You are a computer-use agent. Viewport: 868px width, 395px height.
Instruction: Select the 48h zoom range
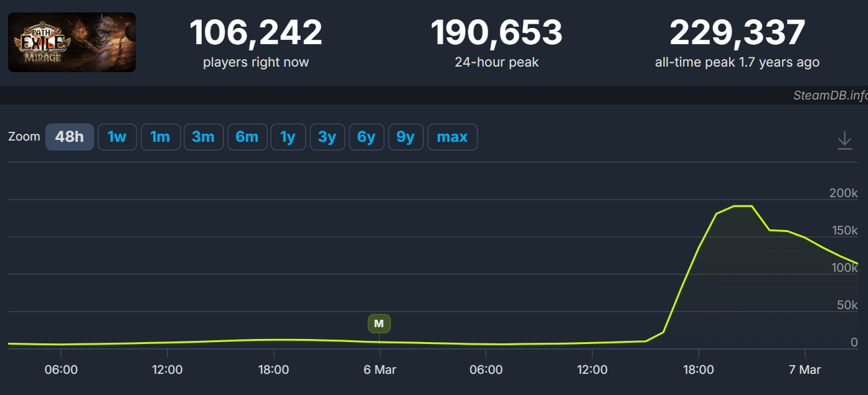coord(70,137)
